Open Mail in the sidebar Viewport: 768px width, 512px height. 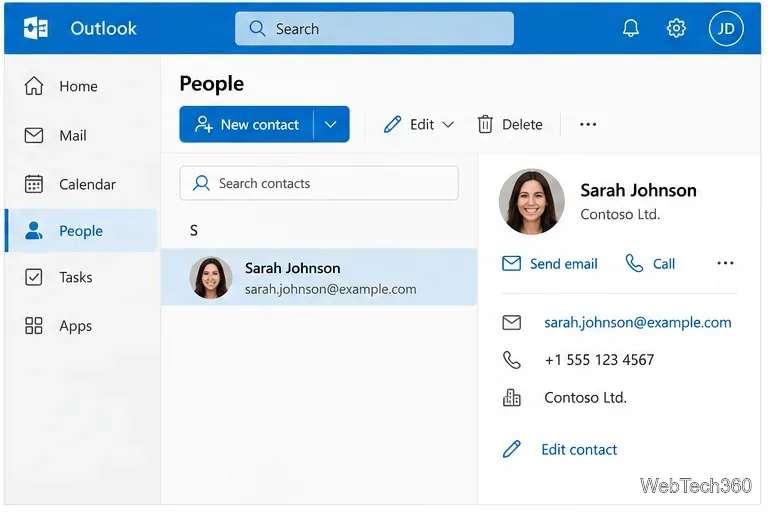coord(81,135)
